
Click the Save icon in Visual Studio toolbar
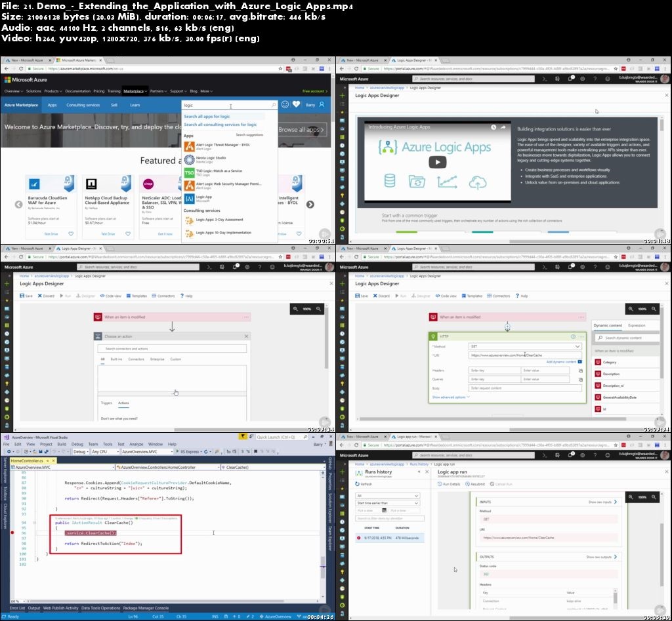click(40, 451)
